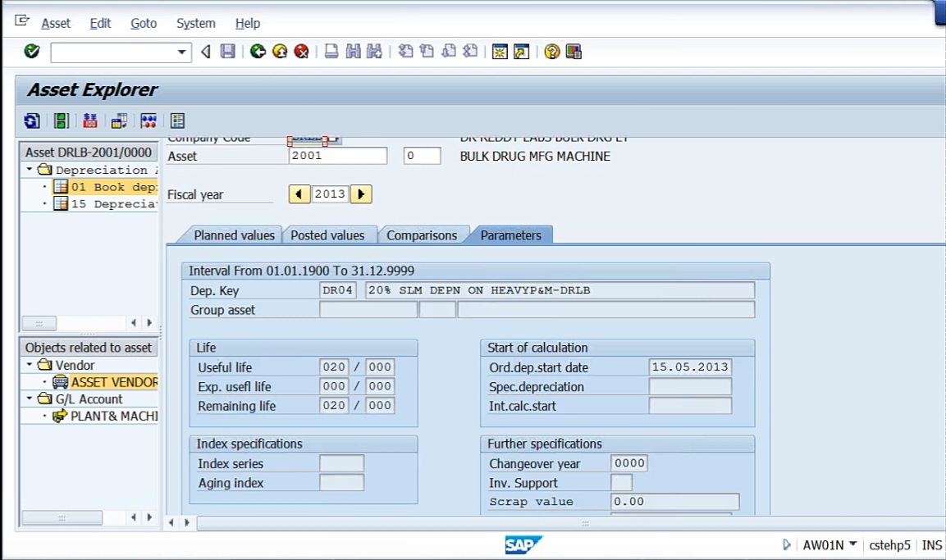Expand the status bar triangle before AW01N
This screenshot has width=946, height=560.
tap(786, 544)
